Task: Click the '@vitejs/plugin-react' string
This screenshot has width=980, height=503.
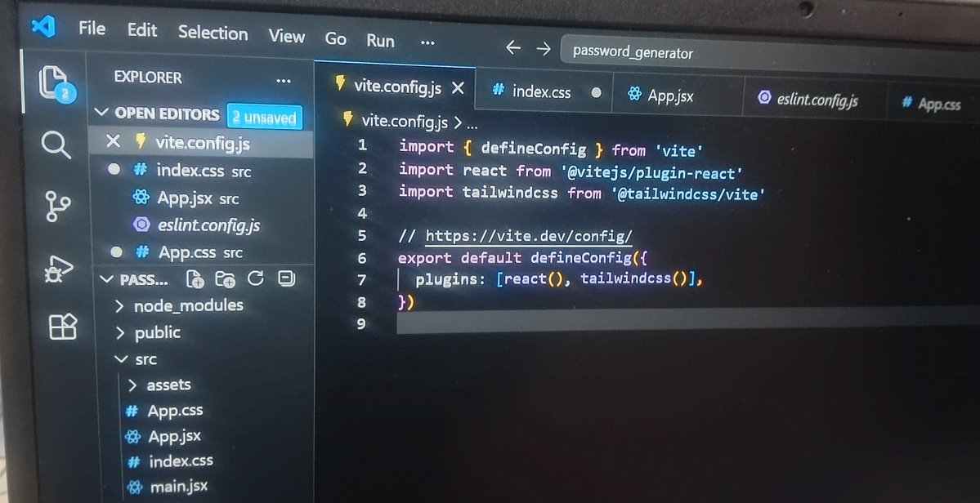Action: 651,172
